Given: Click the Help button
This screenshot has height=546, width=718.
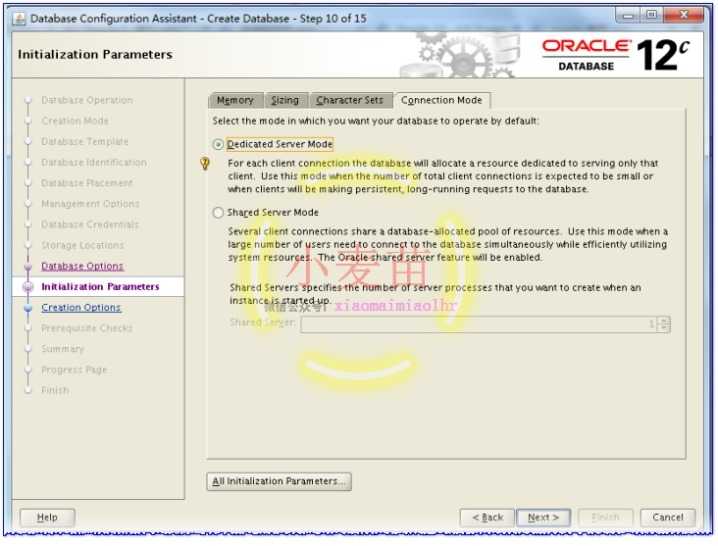Looking at the screenshot, I should click(47, 518).
